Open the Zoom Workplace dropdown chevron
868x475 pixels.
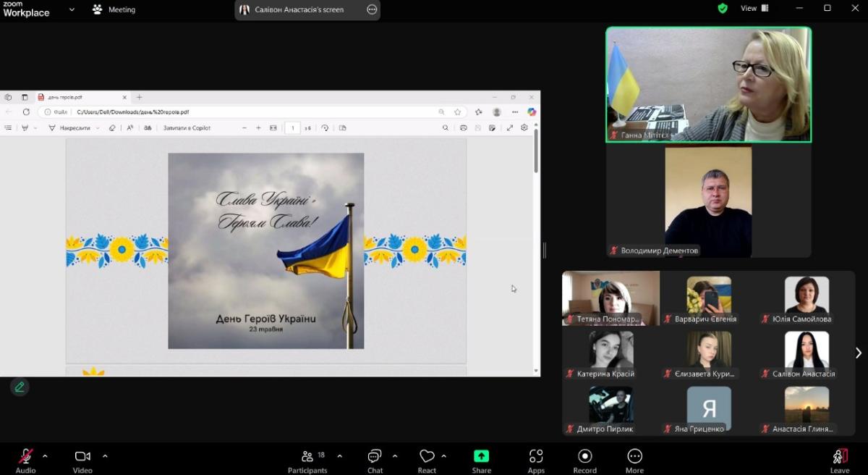pyautogui.click(x=72, y=9)
